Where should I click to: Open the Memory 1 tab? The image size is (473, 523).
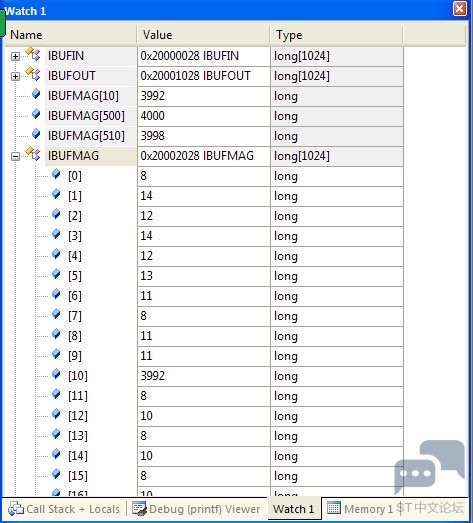[x=360, y=509]
